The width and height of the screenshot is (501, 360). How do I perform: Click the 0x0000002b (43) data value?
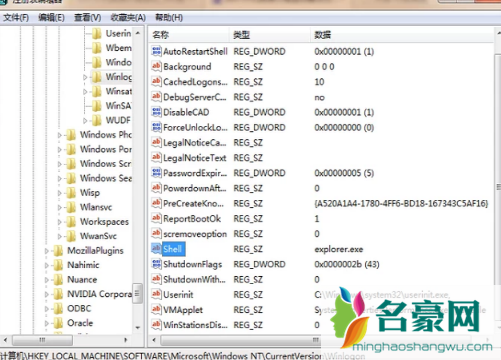click(347, 264)
